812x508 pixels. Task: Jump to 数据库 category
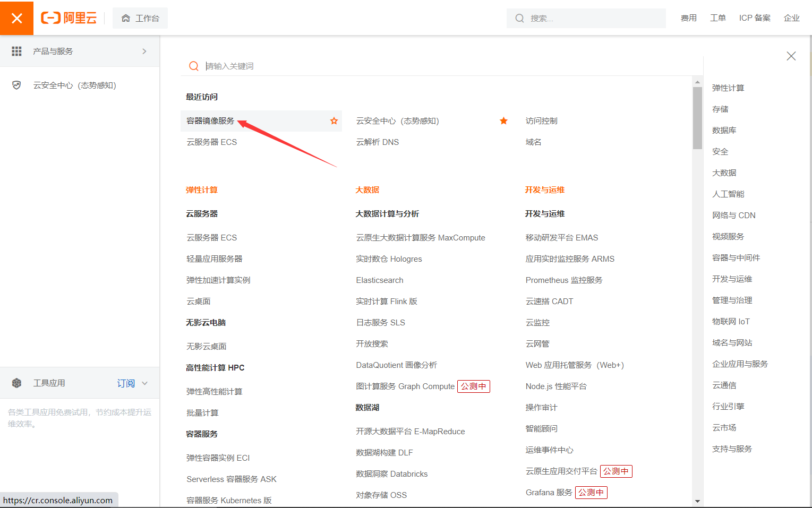(724, 131)
